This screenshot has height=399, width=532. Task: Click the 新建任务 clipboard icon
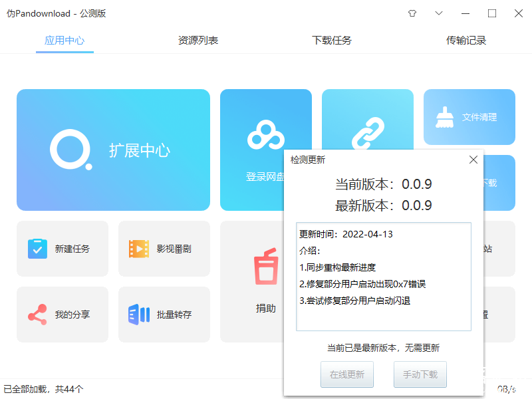click(x=37, y=249)
